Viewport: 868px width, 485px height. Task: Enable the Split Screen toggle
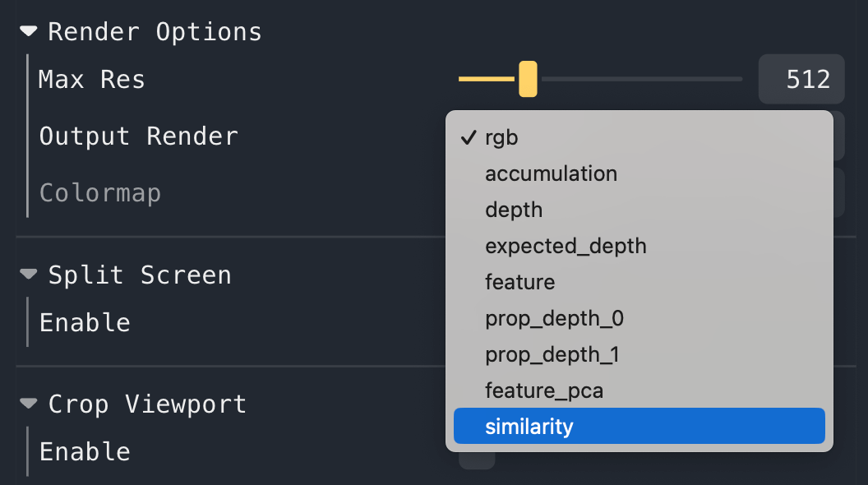tap(477, 322)
